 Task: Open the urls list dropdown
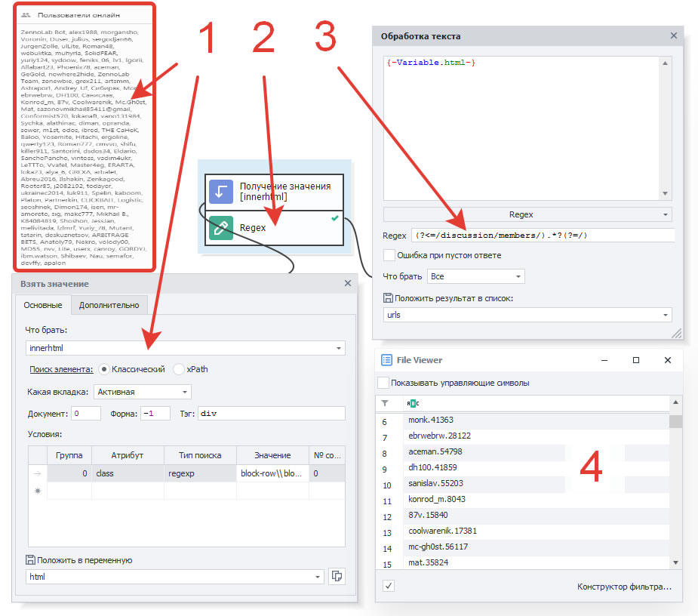[x=666, y=315]
